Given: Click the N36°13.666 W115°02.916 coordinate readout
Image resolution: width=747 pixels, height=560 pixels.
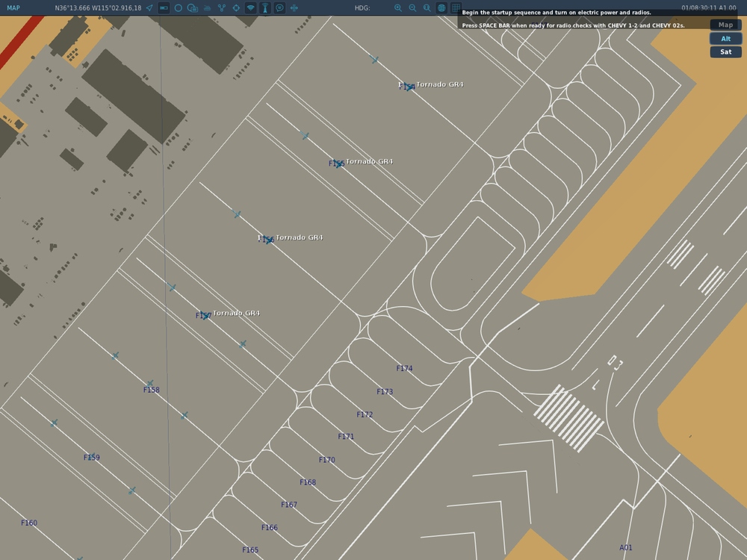Looking at the screenshot, I should [98, 7].
